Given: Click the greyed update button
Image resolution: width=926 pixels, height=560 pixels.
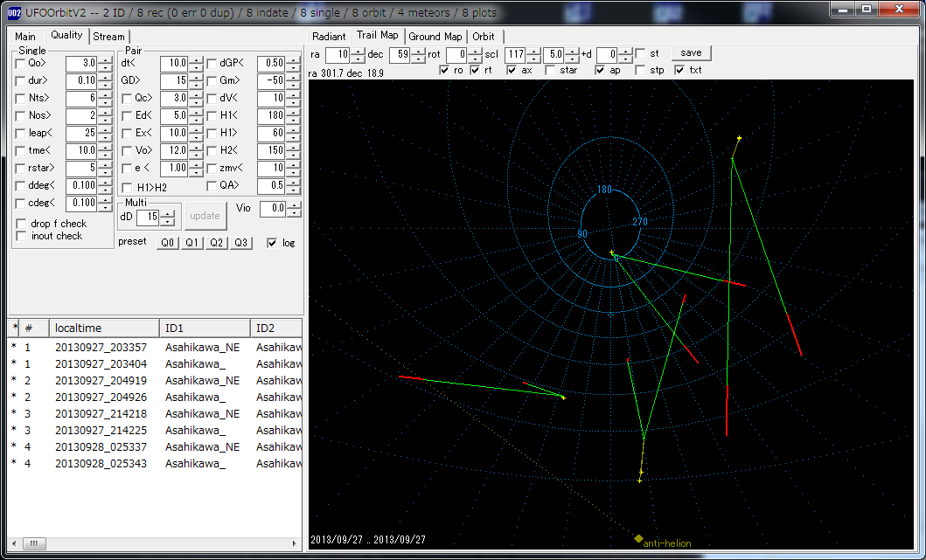Looking at the screenshot, I should pyautogui.click(x=205, y=216).
